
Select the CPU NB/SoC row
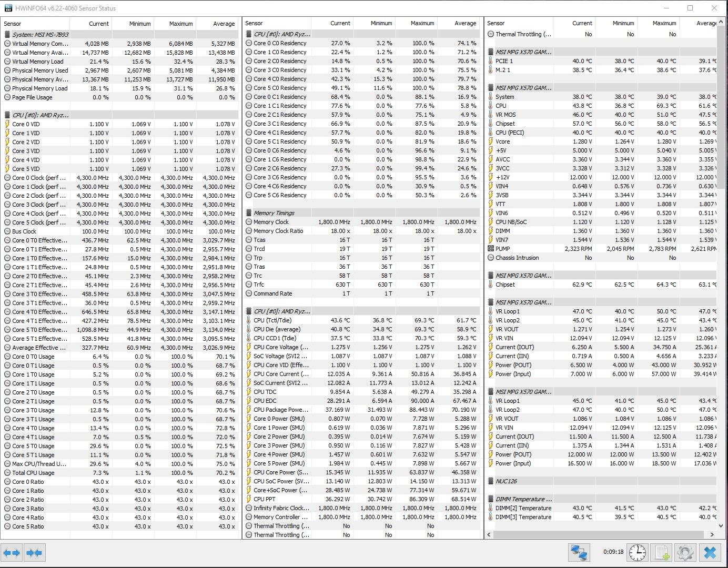601,222
